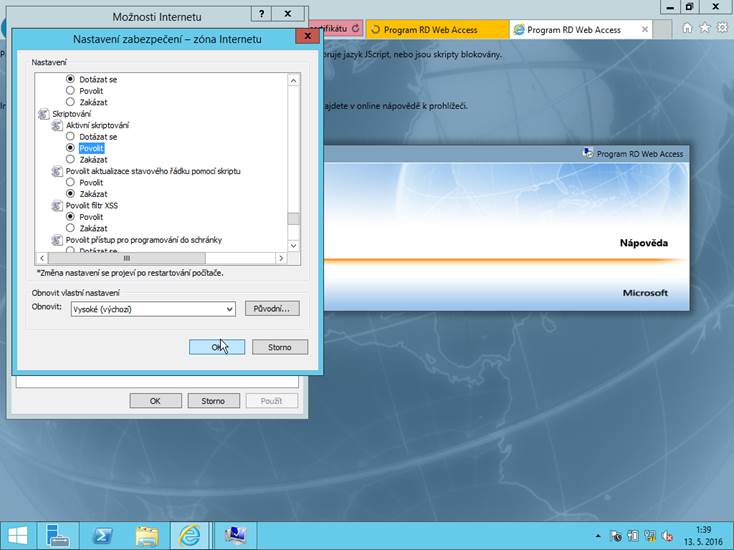Click the Microsoft text on the page

point(645,293)
